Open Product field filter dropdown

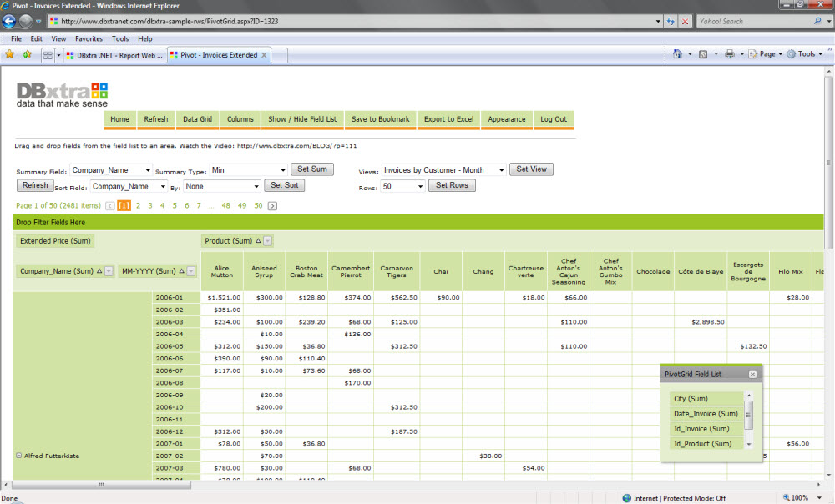pos(268,241)
